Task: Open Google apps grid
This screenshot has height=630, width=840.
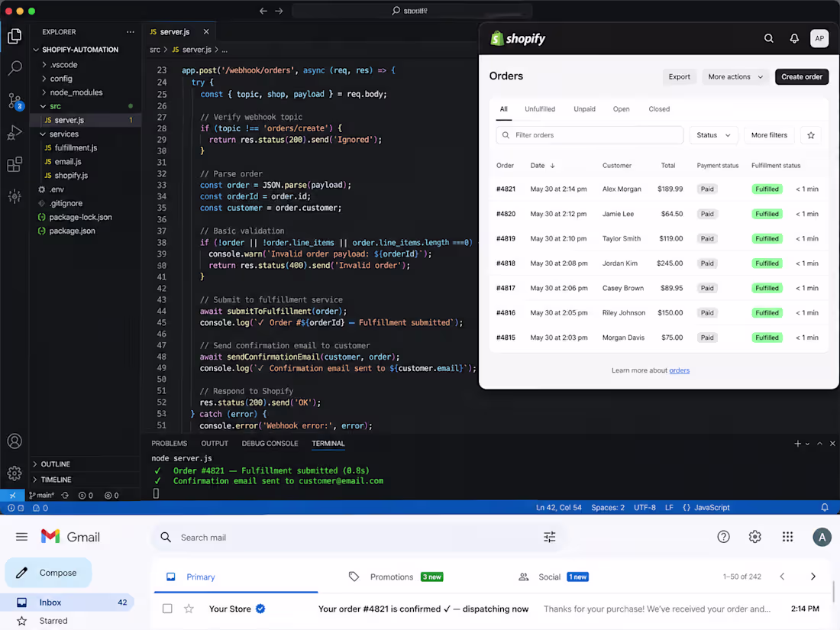Action: (787, 537)
